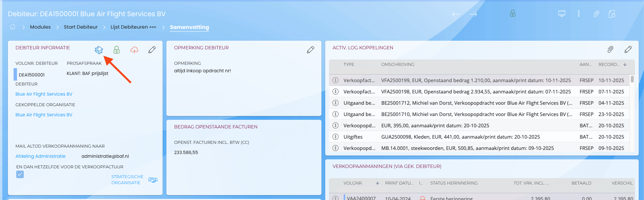644x200 pixels.
Task: Click the Omschrijving column header
Action: click(x=398, y=64)
